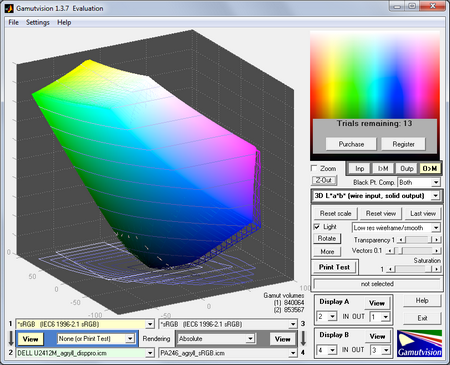
Task: Click the Help button on right panel
Action: pyautogui.click(x=422, y=300)
